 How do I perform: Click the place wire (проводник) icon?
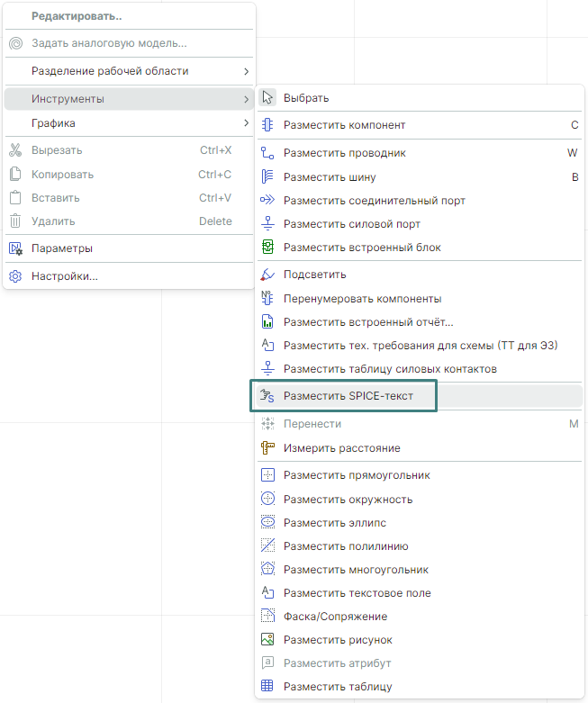tap(267, 153)
